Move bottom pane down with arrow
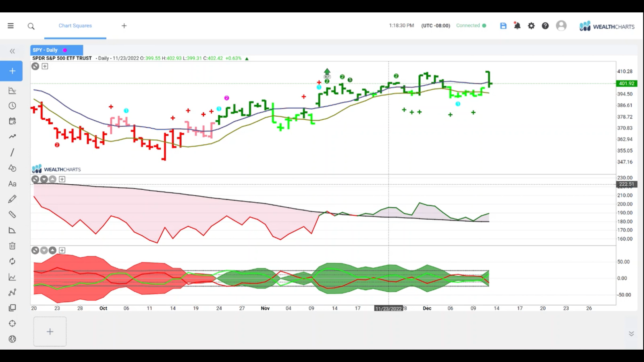The image size is (644, 362). pyautogui.click(x=44, y=250)
